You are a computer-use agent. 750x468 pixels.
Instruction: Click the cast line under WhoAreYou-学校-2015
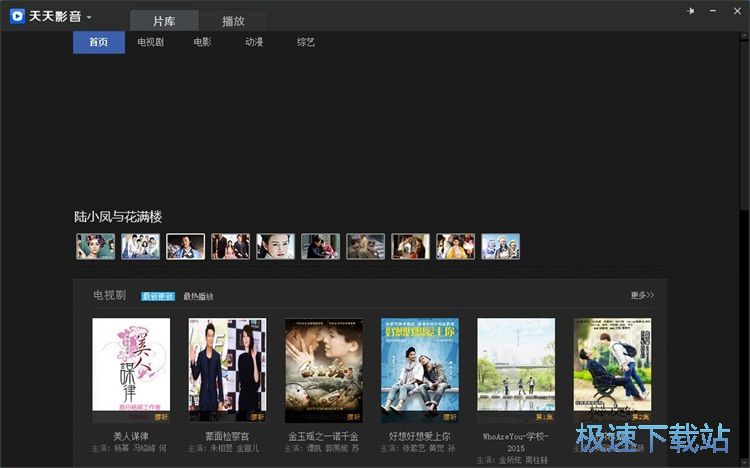click(x=513, y=460)
